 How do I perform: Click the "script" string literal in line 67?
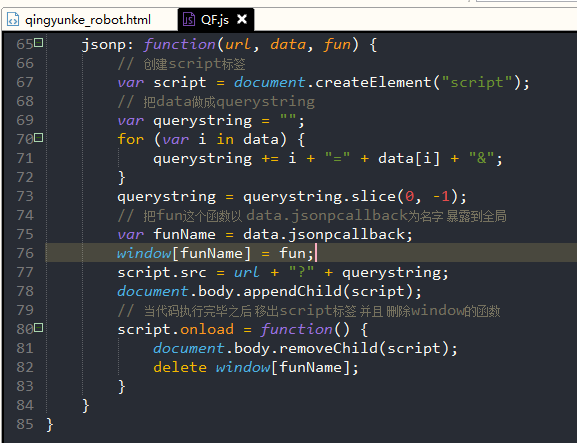476,82
